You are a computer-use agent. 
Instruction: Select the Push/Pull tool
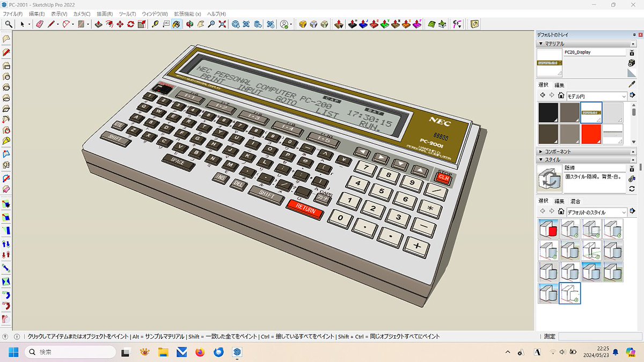[98, 24]
